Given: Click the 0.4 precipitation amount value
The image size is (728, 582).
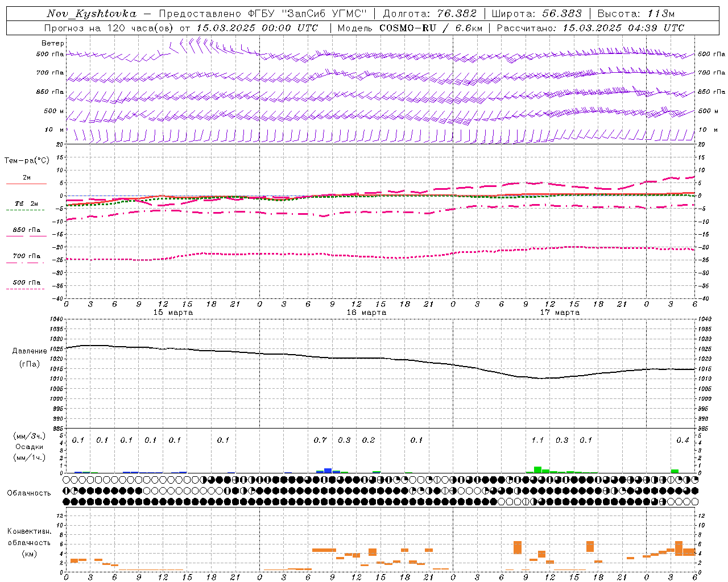Looking at the screenshot, I should tap(682, 440).
